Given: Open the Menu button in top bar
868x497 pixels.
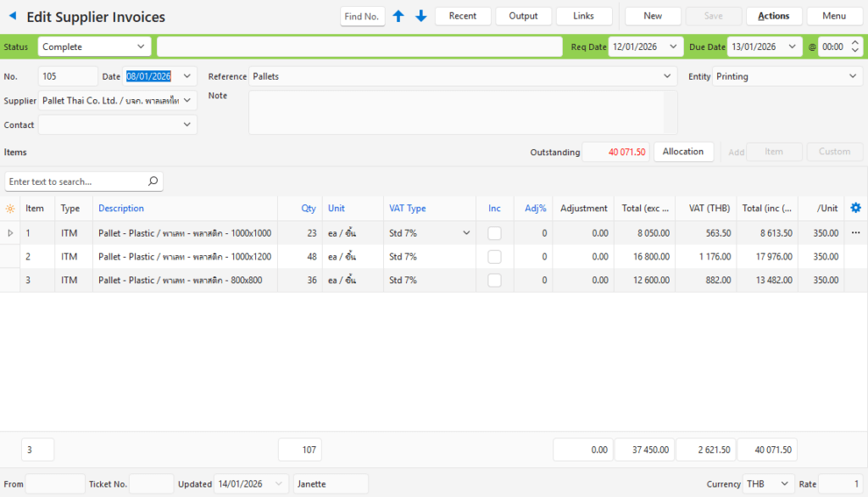Looking at the screenshot, I should point(834,16).
